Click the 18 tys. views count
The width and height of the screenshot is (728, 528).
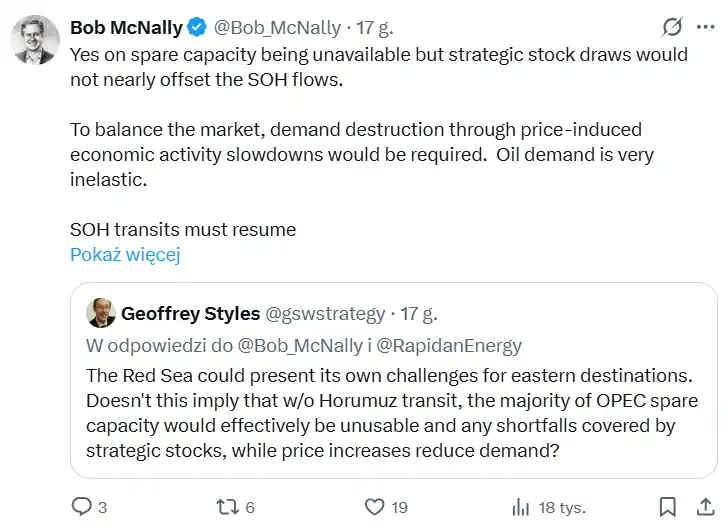559,507
